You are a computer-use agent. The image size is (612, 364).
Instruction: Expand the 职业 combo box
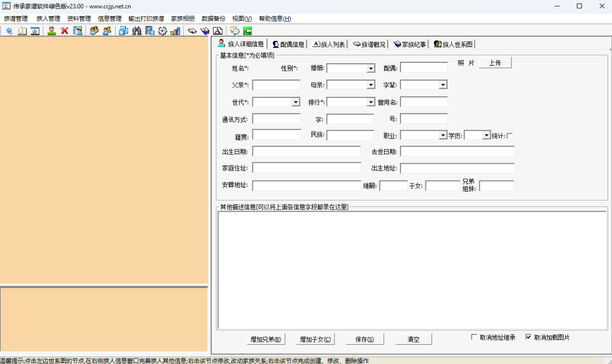click(x=443, y=136)
